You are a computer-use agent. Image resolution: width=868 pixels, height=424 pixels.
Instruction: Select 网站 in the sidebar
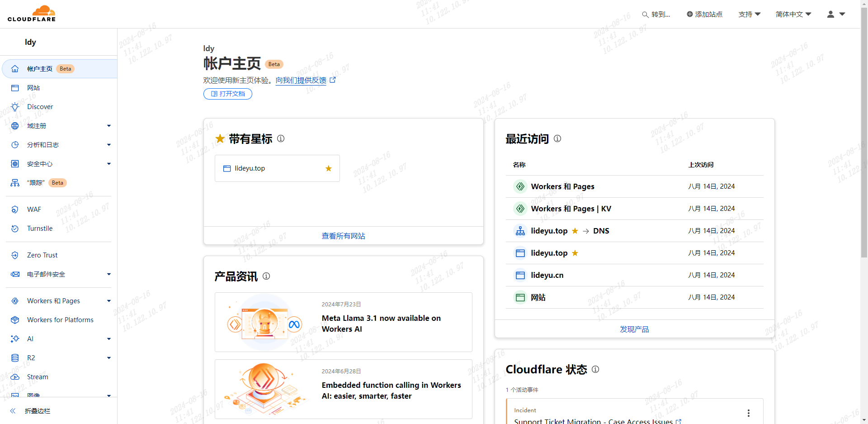click(x=33, y=88)
